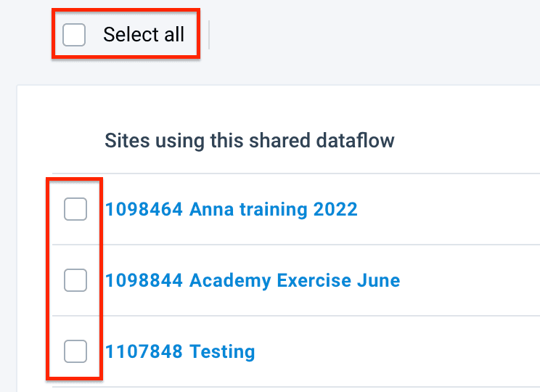Click the site ID number 1098464

144,210
